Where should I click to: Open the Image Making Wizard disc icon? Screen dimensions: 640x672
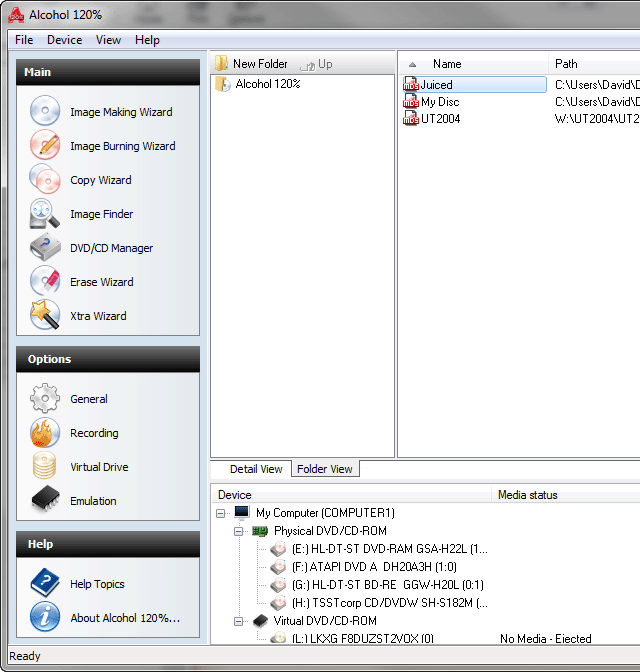[x=45, y=111]
